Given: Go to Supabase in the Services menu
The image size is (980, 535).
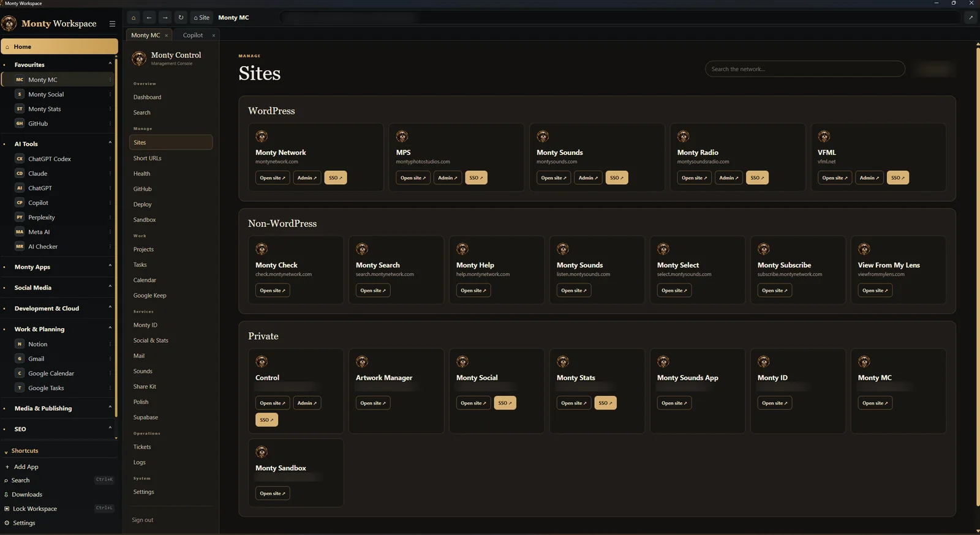Looking at the screenshot, I should 146,417.
